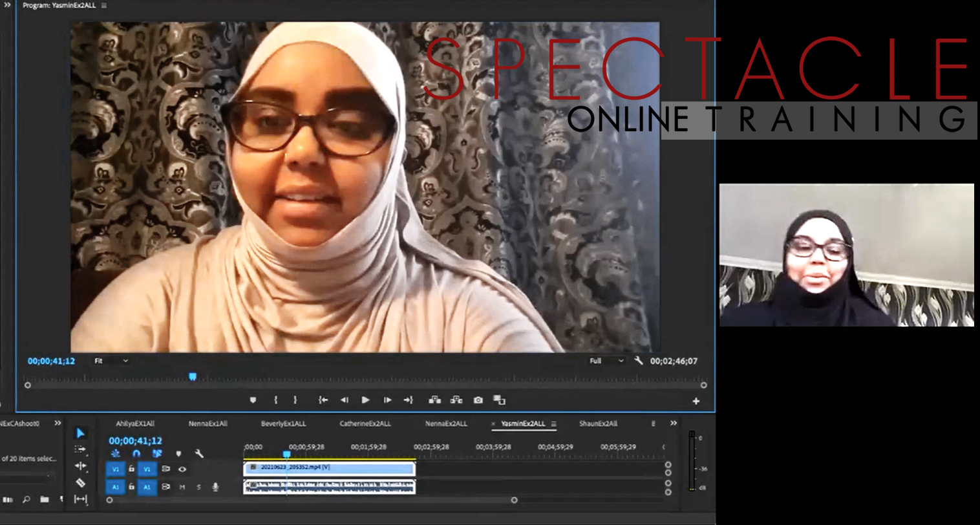This screenshot has width=980, height=525.
Task: Select the Razor tool
Action: click(x=80, y=482)
